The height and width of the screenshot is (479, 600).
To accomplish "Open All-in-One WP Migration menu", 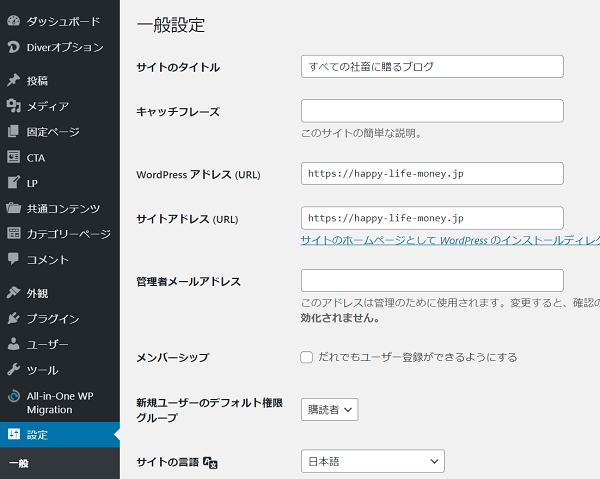I will click(x=60, y=402).
